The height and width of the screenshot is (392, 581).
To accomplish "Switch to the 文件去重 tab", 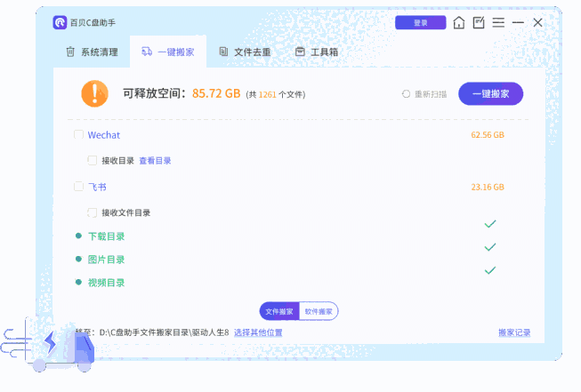I will pyautogui.click(x=245, y=52).
